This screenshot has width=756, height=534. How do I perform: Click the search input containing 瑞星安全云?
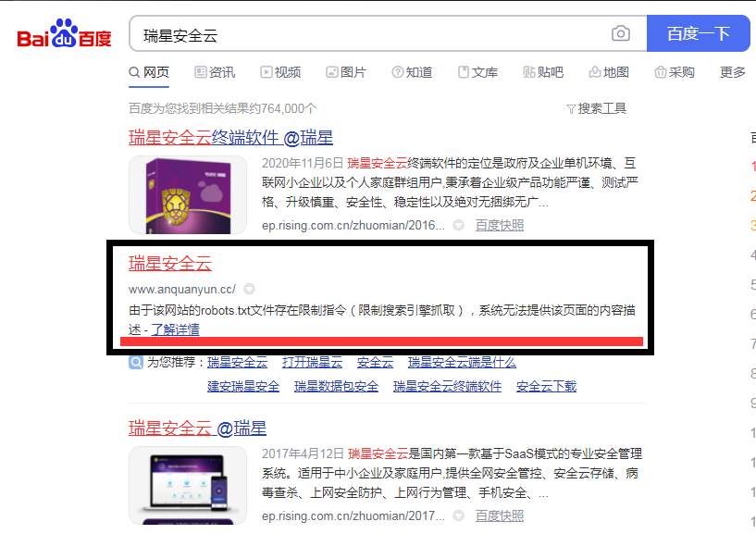click(x=371, y=35)
